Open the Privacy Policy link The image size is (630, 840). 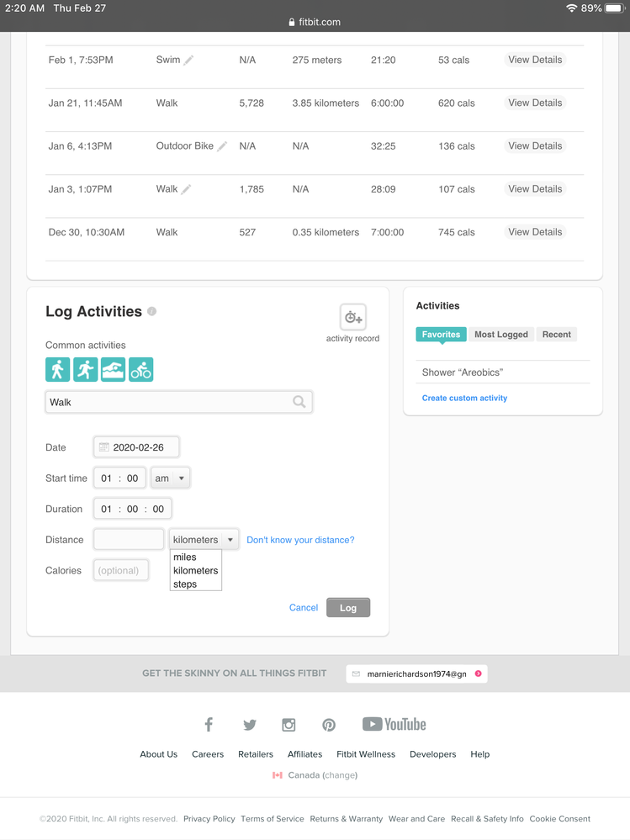coord(209,819)
